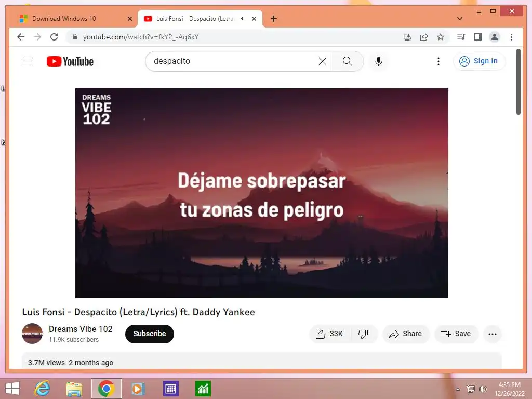
Task: Open the Chrome three-dot menu
Action: pos(511,37)
